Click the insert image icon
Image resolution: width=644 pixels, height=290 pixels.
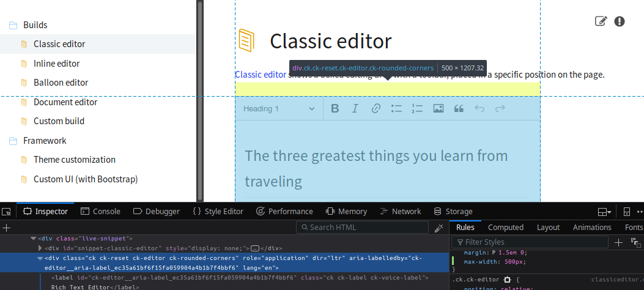(439, 108)
